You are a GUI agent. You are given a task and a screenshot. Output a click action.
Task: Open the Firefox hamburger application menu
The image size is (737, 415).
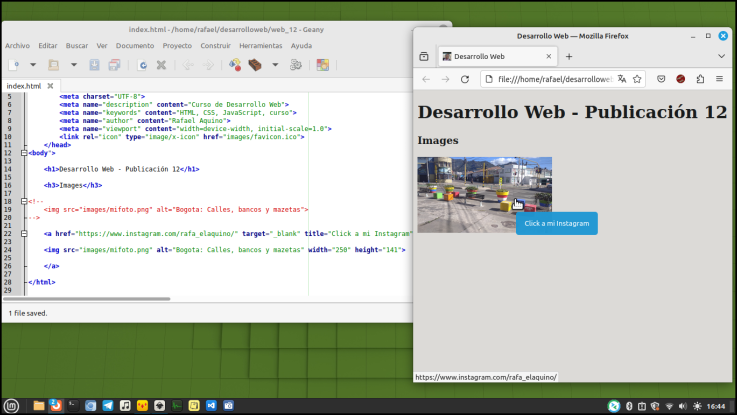pos(720,79)
